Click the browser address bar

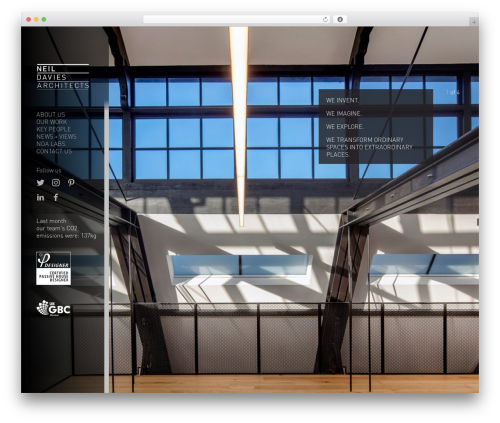pos(237,19)
